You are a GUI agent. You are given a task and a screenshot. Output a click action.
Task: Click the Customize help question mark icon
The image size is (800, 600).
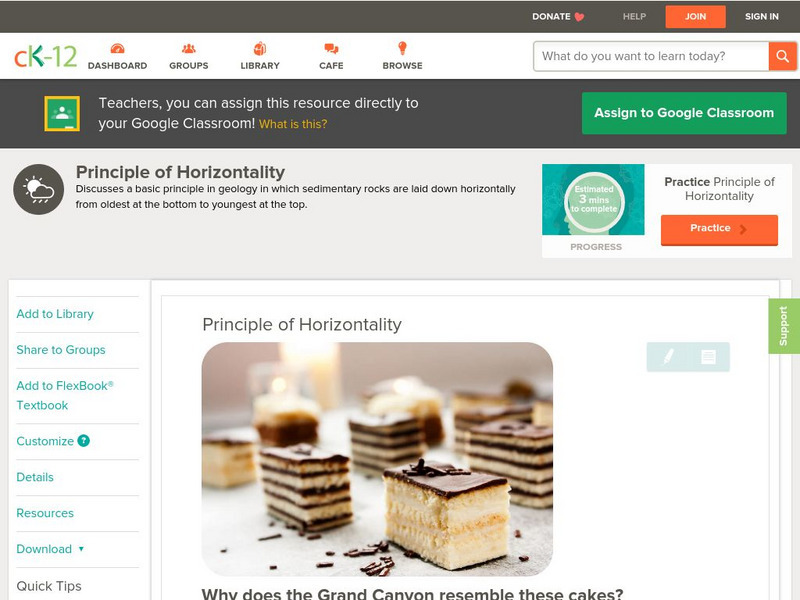[x=84, y=441]
